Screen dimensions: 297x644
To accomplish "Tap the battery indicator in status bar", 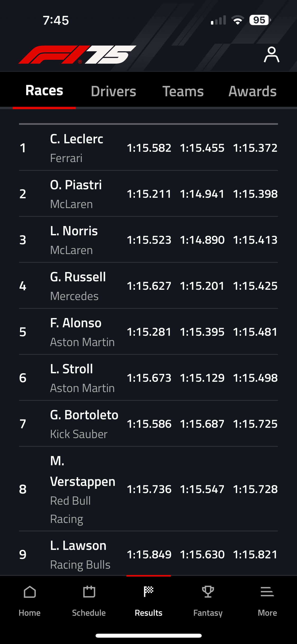I will click(x=260, y=20).
